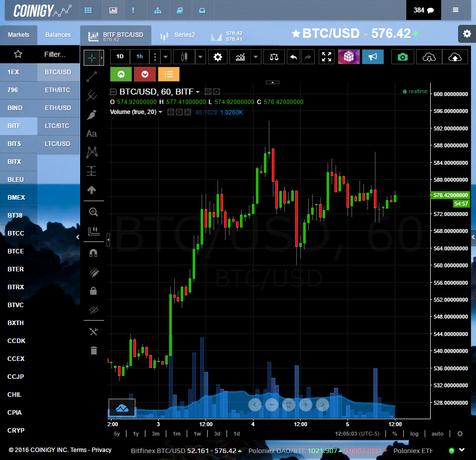Click the pink cube icon

(349, 57)
